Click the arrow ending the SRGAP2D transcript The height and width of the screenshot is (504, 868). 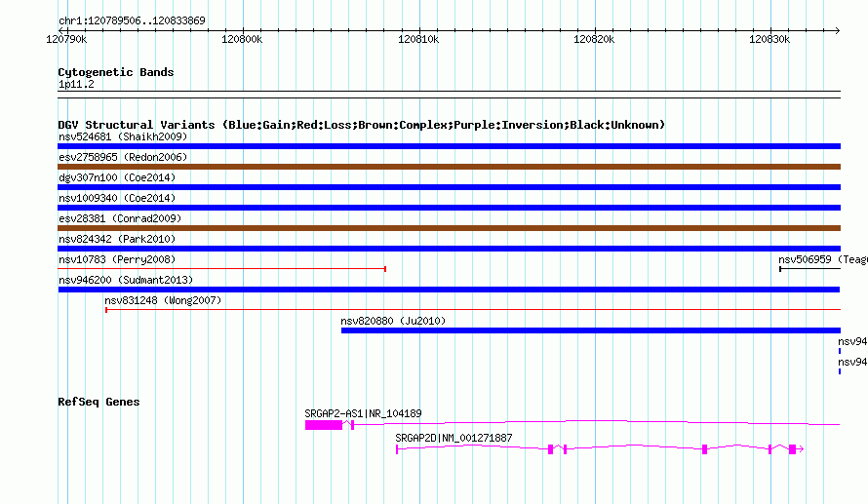coord(801,449)
